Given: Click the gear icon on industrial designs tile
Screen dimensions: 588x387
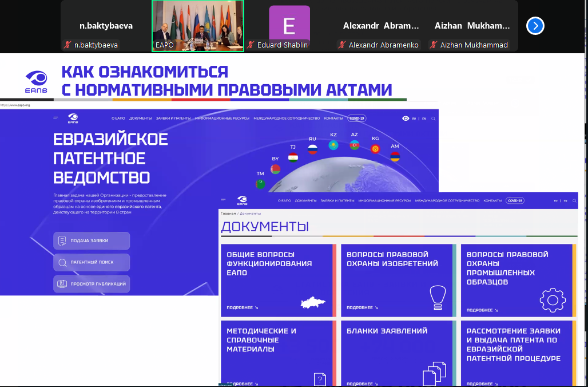Looking at the screenshot, I should click(x=552, y=300).
